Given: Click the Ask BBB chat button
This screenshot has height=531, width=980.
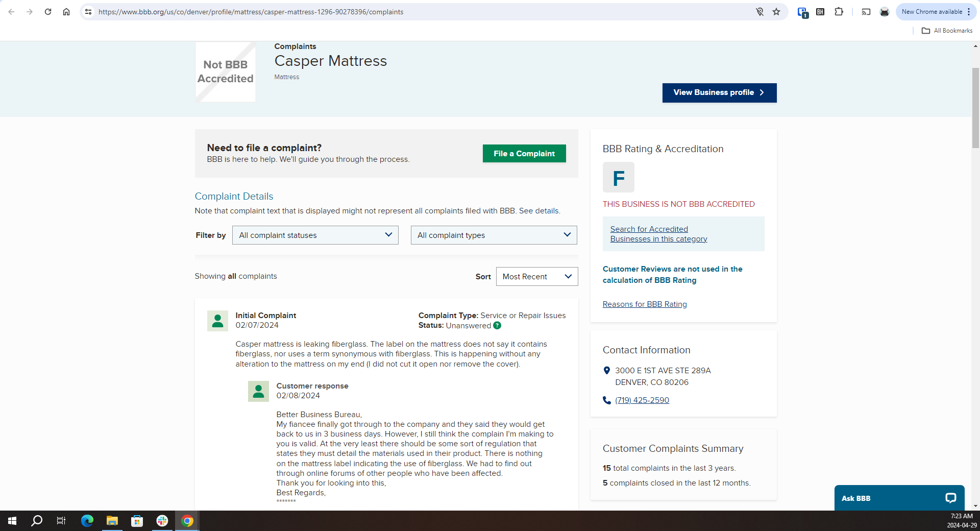Looking at the screenshot, I should pos(899,498).
